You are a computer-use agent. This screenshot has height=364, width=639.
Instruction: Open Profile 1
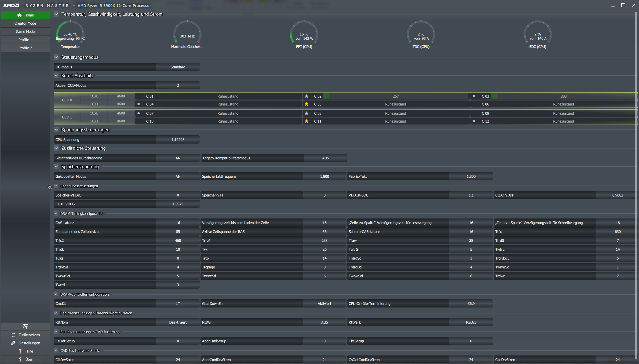coord(25,40)
